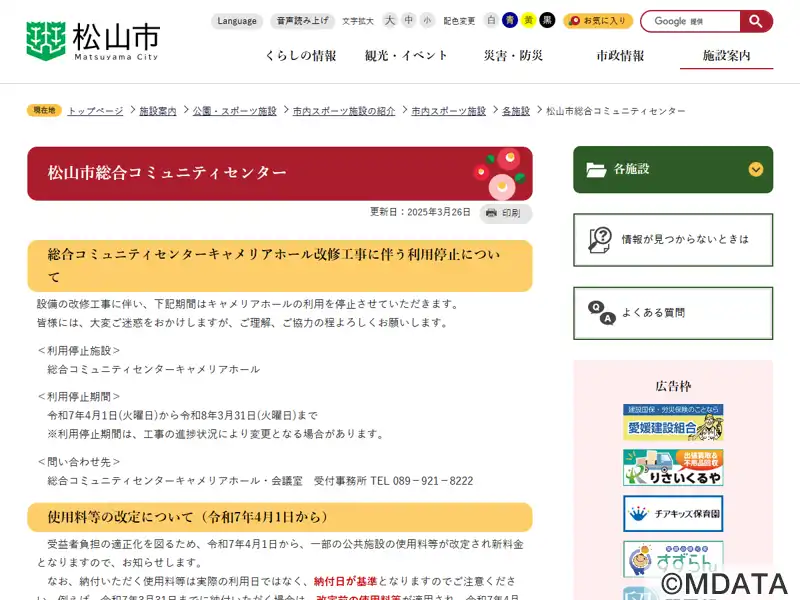The image size is (800, 600).
Task: Open the 災害・防災 menu
Action: [513, 56]
